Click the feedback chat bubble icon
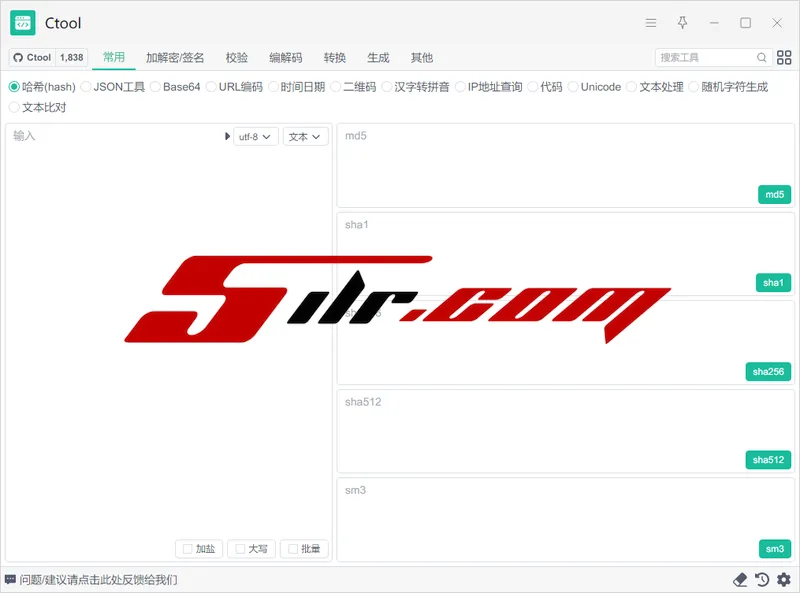800x593 pixels. pos(10,580)
